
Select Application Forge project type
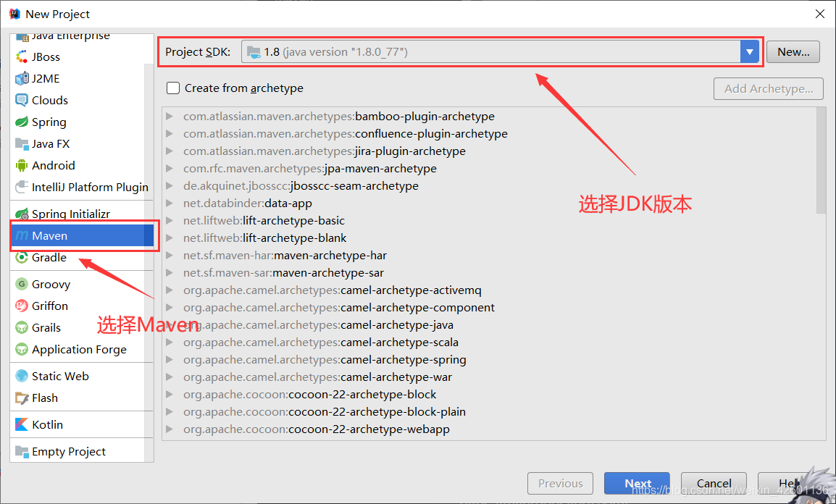pos(80,350)
